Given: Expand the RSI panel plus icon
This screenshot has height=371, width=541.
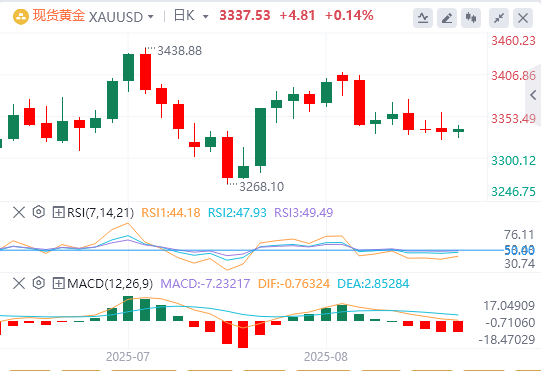Looking at the screenshot, I should 58,212.
